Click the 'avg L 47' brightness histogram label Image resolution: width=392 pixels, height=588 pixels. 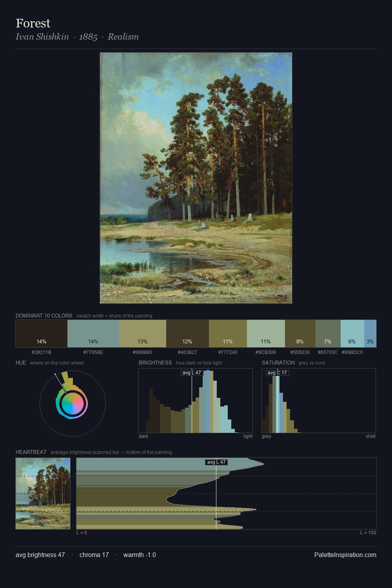click(x=192, y=373)
